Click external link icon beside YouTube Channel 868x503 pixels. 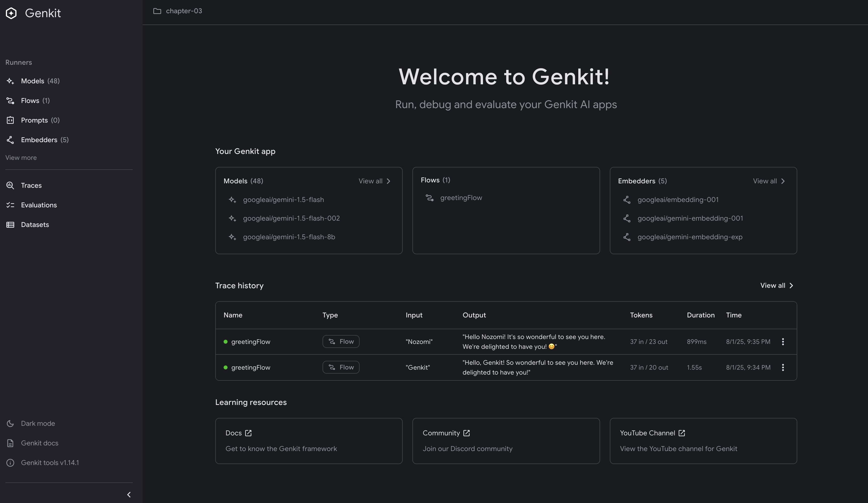682,433
